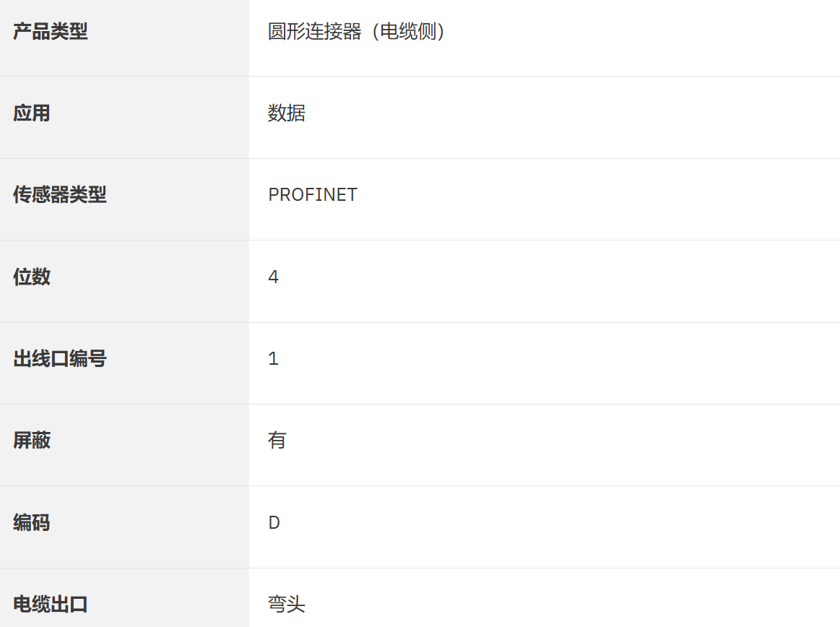The image size is (840, 627).
Task: Click empty area of 传感器类型 value cell
Action: pyautogui.click(x=589, y=200)
